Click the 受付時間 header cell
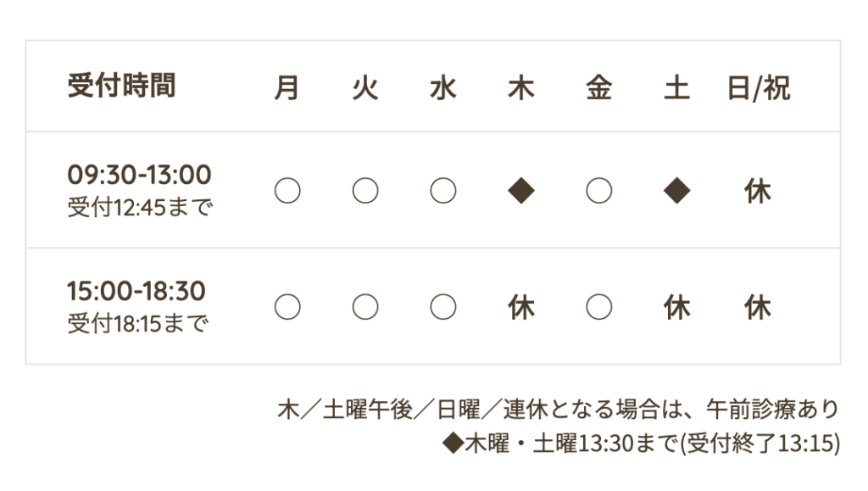This screenshot has width=868, height=491. coord(121,86)
